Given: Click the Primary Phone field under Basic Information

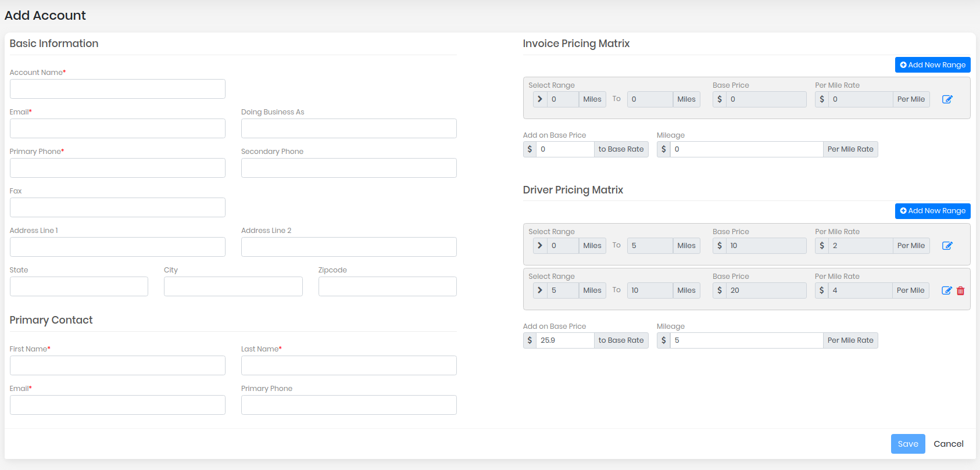Looking at the screenshot, I should (x=117, y=168).
